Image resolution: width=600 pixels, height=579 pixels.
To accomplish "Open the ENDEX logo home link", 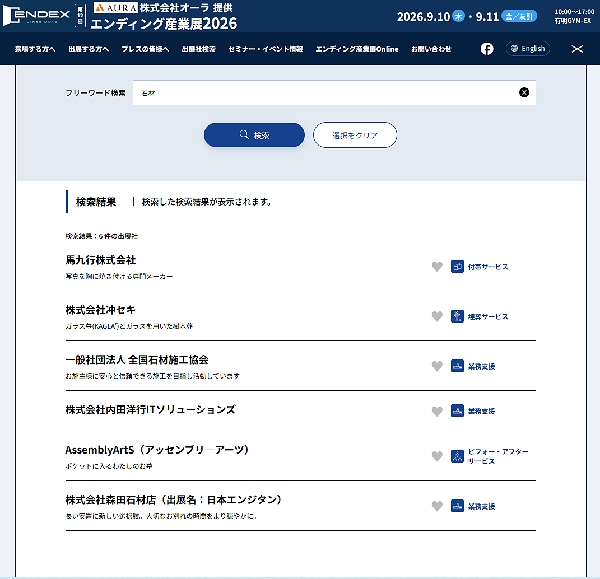I will pyautogui.click(x=36, y=16).
